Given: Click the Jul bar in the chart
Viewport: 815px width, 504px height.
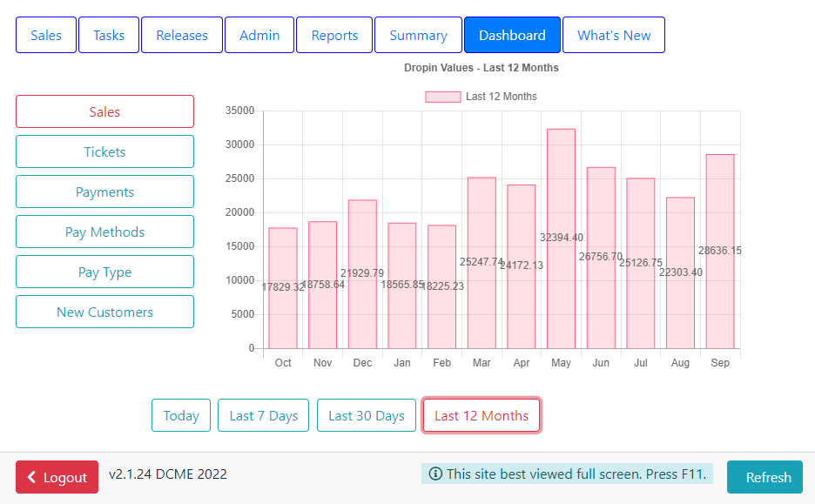Looking at the screenshot, I should point(640,264).
